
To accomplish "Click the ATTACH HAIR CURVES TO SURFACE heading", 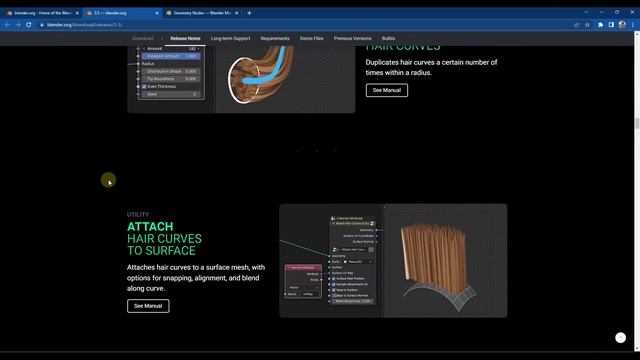I will click(164, 238).
